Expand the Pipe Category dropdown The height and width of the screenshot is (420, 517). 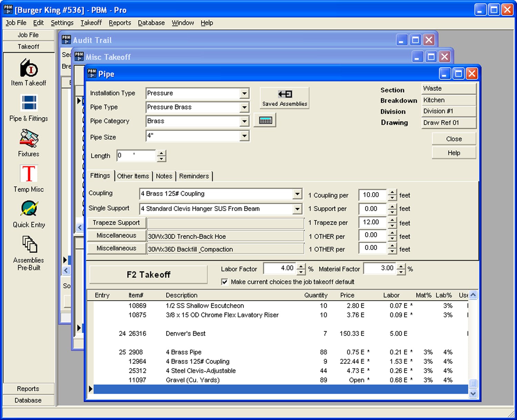pos(244,121)
